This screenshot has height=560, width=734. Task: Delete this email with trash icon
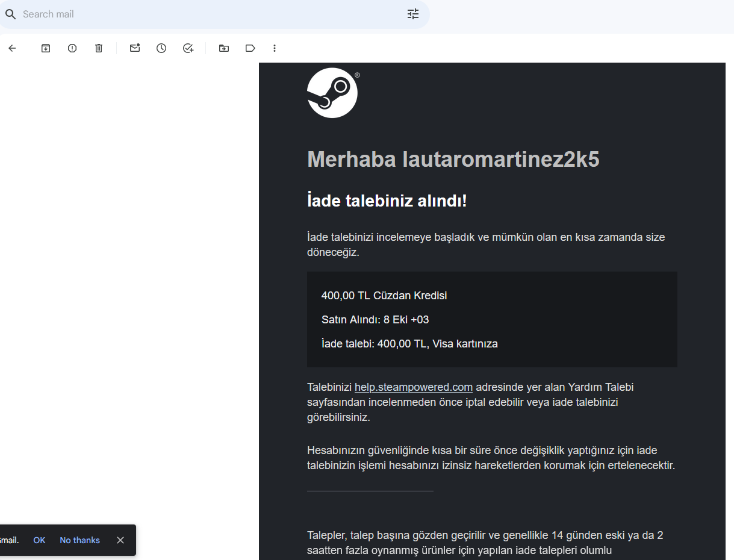[99, 48]
